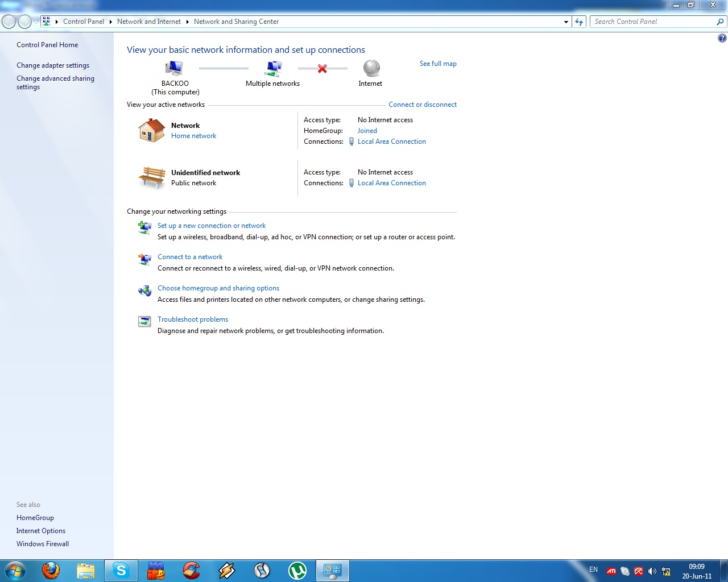Click the Public network bench icon
This screenshot has width=728, height=582.
click(151, 177)
